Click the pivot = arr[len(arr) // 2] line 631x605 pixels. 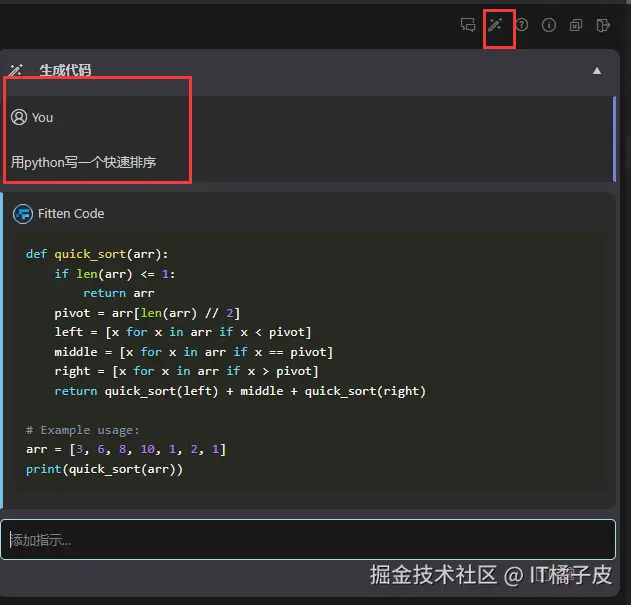point(147,313)
